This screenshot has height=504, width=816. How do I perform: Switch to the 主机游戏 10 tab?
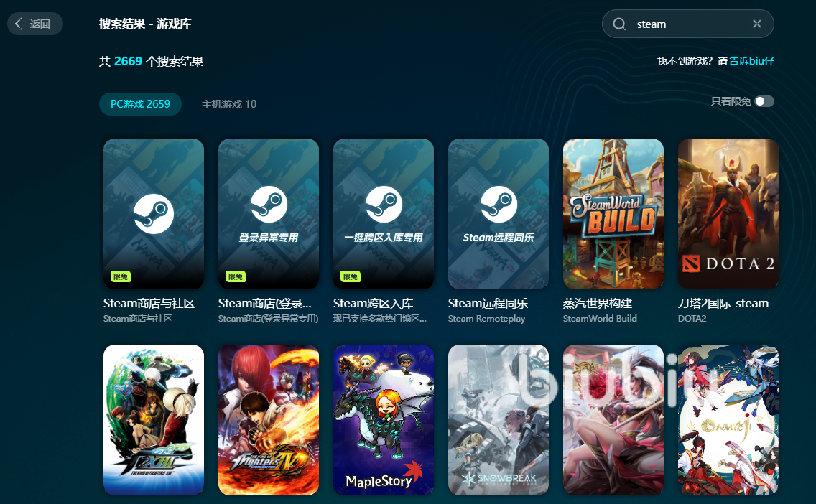(229, 104)
